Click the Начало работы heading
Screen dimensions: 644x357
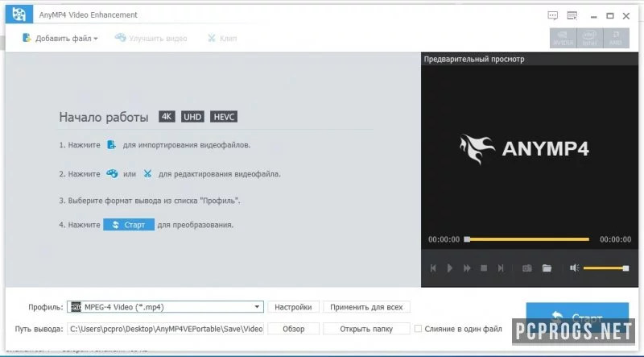(x=104, y=117)
